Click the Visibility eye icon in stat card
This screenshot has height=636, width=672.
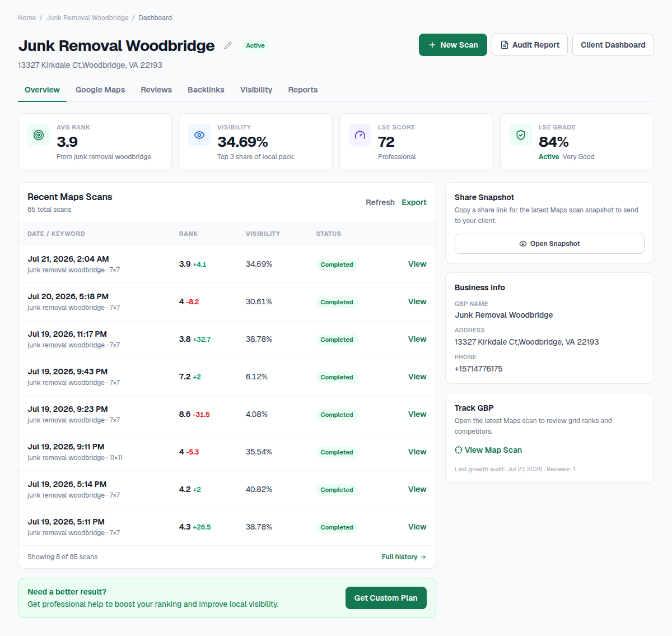[199, 135]
